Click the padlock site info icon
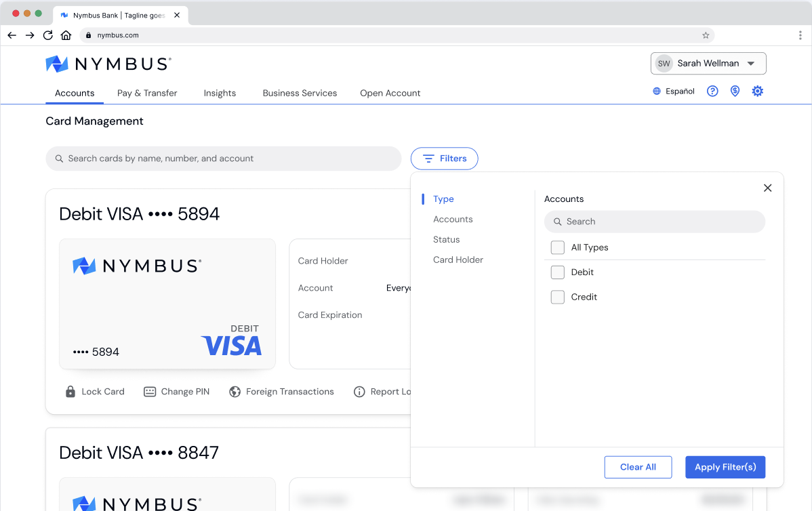This screenshot has height=511, width=812. click(x=88, y=35)
